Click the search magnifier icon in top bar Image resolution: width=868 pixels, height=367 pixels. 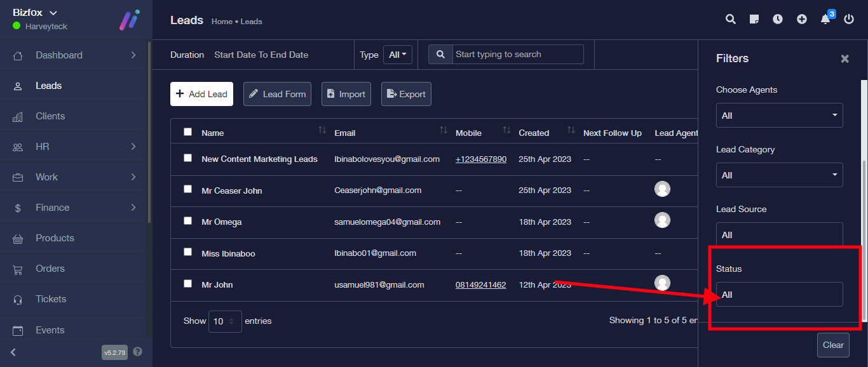click(731, 19)
